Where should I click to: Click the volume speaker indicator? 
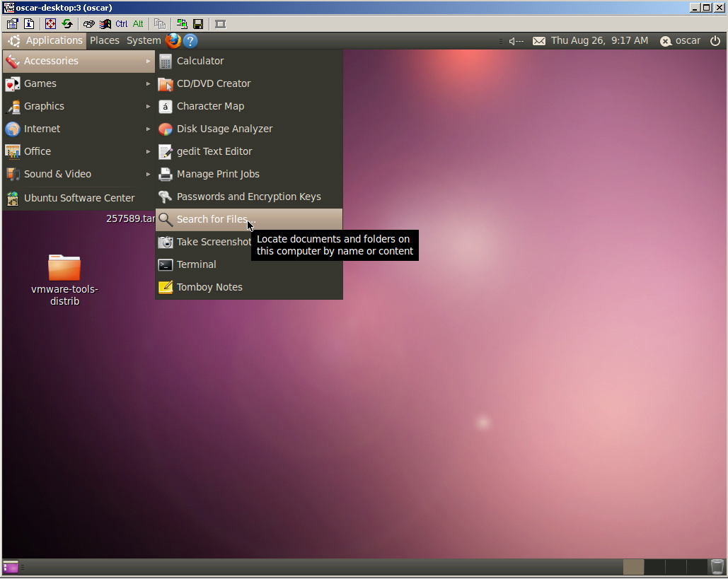pyautogui.click(x=516, y=41)
